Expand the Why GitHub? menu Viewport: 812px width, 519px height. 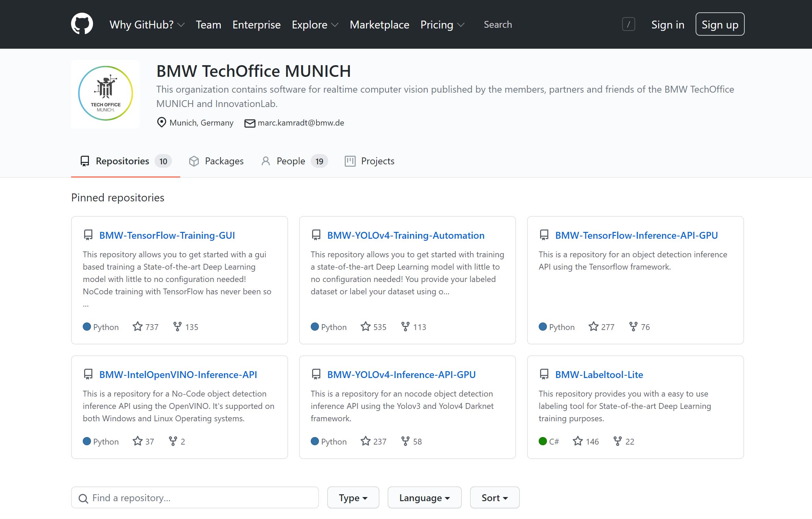click(x=147, y=25)
